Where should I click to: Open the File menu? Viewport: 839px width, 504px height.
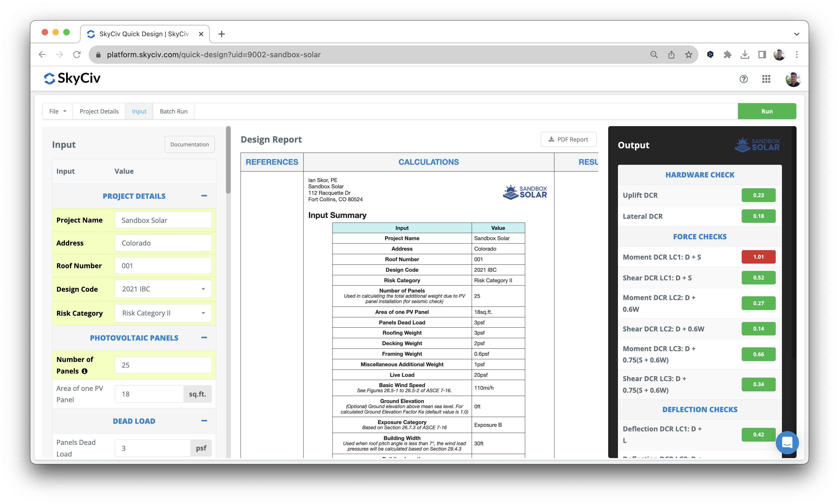pos(57,111)
